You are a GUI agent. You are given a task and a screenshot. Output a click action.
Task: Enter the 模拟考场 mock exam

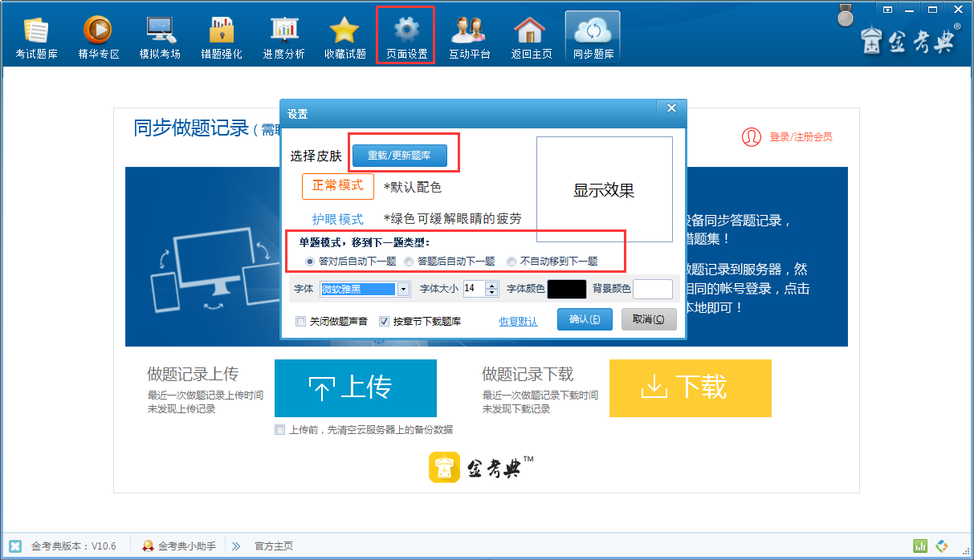pyautogui.click(x=159, y=34)
